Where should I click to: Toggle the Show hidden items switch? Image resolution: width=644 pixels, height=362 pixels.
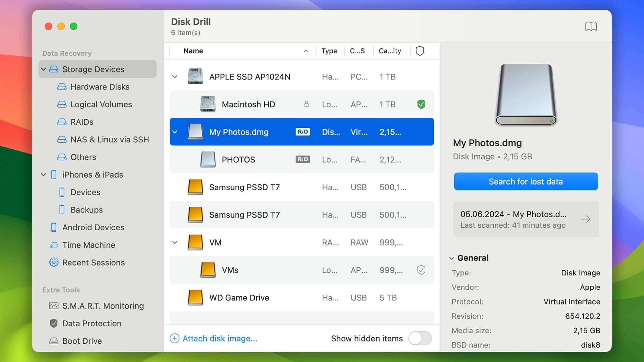coord(420,339)
